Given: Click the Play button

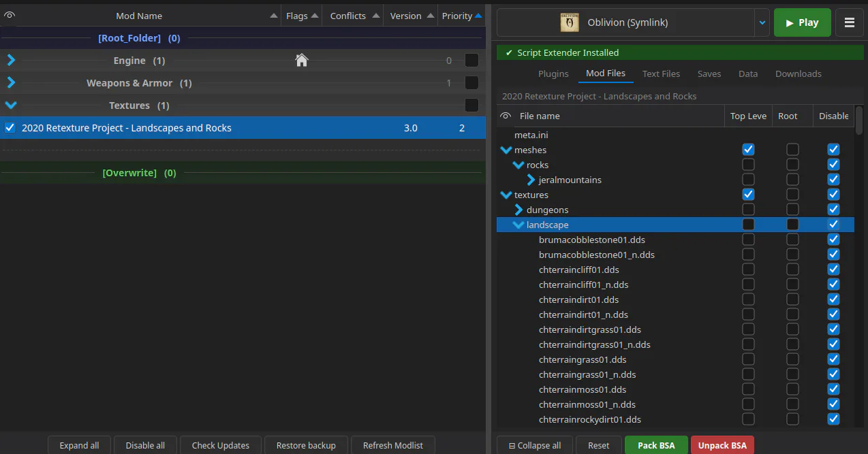Looking at the screenshot, I should [802, 22].
